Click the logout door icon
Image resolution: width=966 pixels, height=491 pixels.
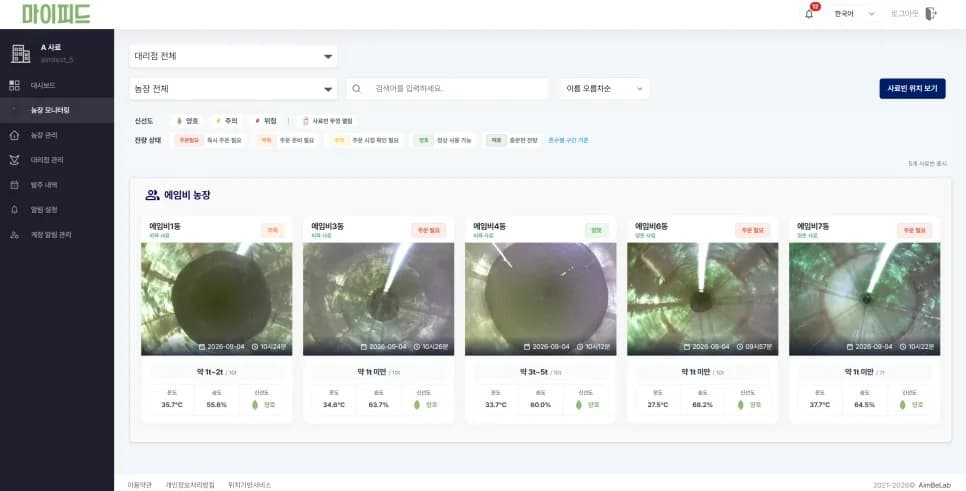931,14
